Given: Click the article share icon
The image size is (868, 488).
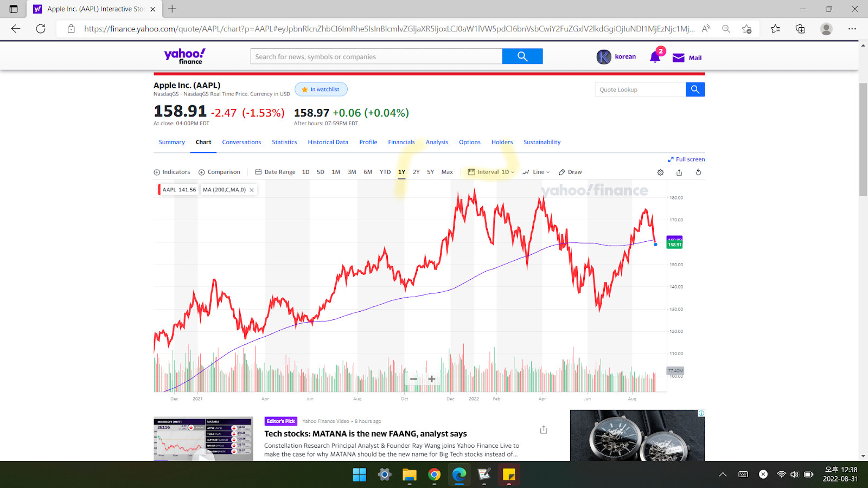Looking at the screenshot, I should 544,429.
